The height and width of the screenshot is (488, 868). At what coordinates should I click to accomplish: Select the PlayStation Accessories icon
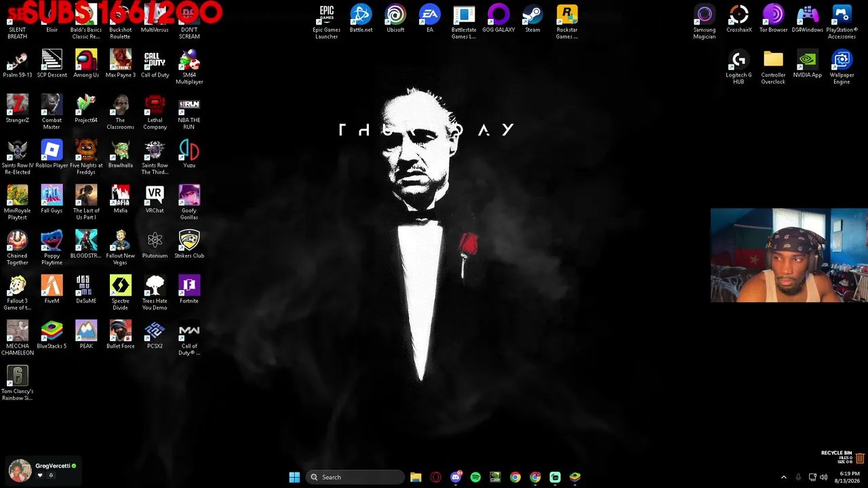842,22
